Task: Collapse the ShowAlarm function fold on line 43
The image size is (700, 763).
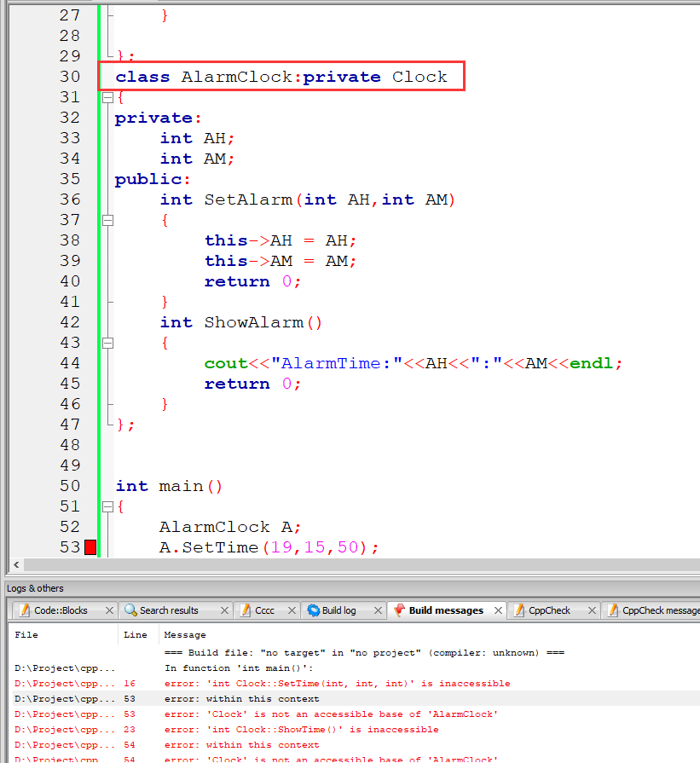Action: (x=107, y=344)
